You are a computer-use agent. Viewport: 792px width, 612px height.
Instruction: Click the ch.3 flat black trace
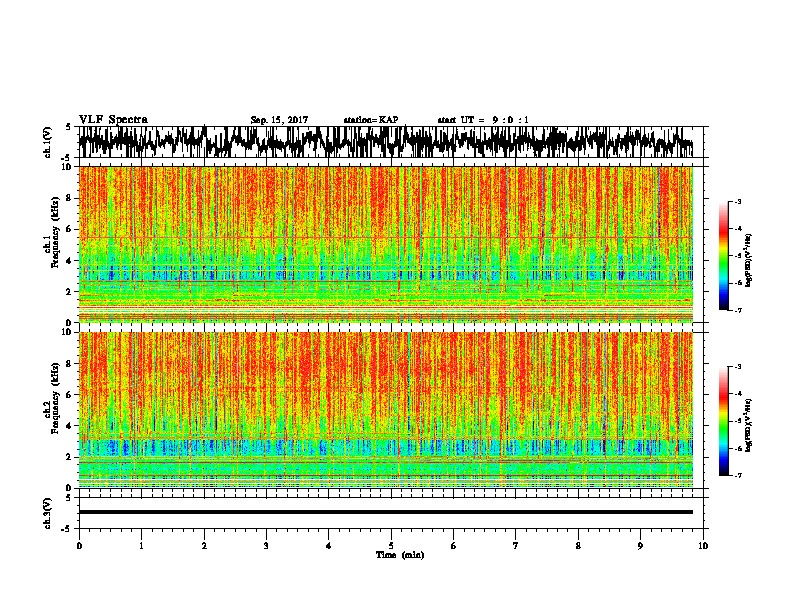pos(386,512)
